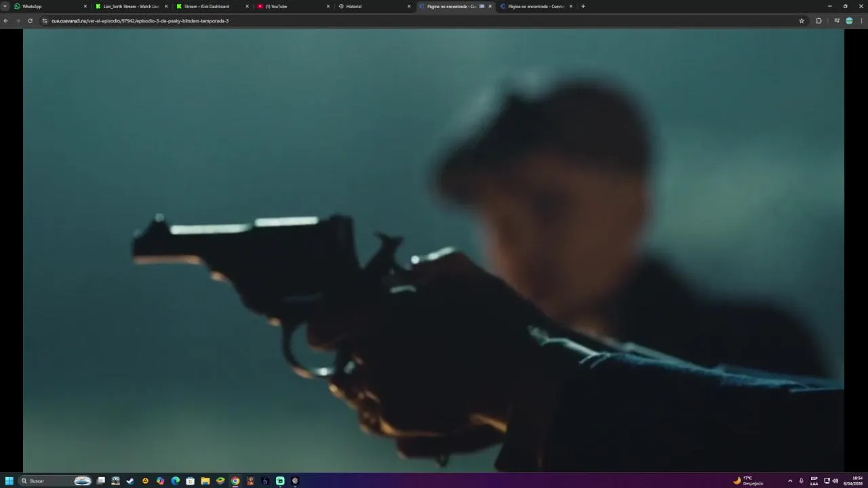Screen dimensions: 868x488
Task: Open the BlueStacks taskbar icon
Action: point(220,481)
